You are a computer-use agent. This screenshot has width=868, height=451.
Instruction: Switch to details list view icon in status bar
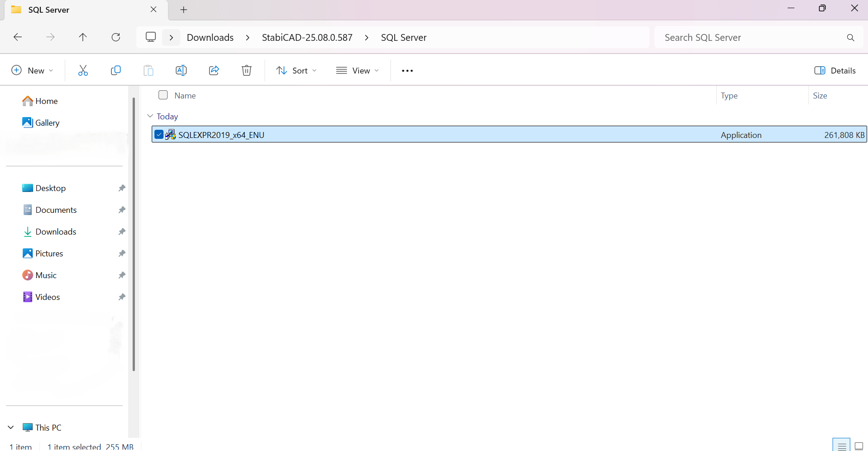point(842,446)
